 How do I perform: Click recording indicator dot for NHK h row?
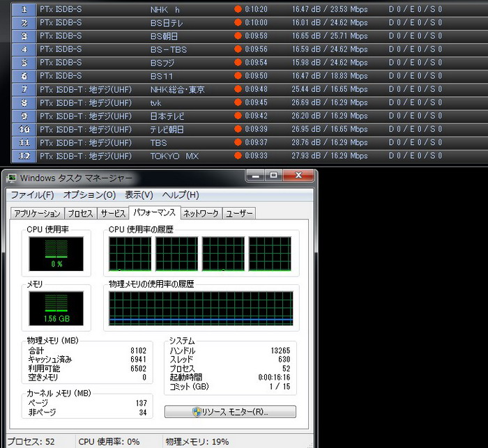click(238, 9)
